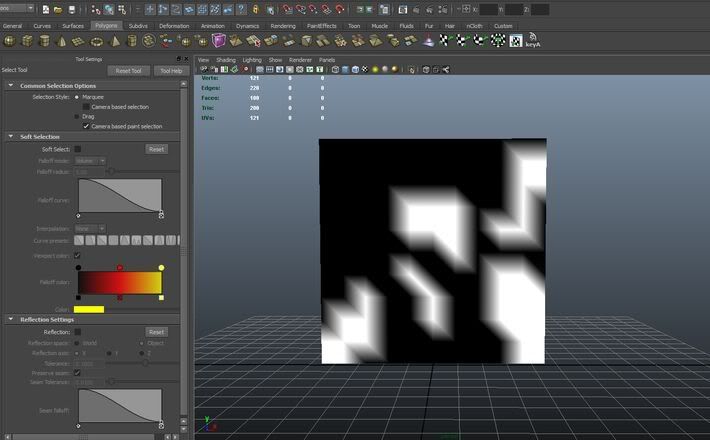Screen dimensions: 710x440
Task: Click the polygon sphere shelf icon
Action: click(10, 41)
